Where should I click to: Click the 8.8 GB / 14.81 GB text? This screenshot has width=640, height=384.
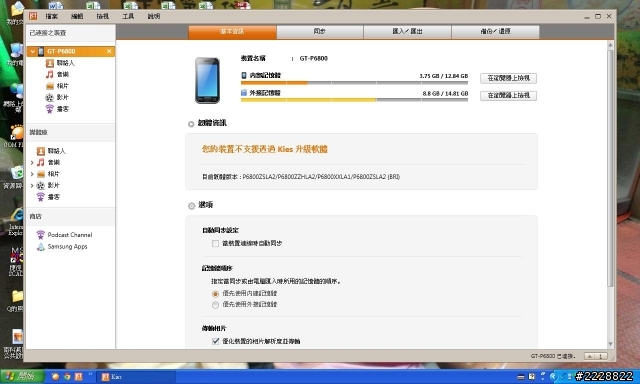point(445,93)
